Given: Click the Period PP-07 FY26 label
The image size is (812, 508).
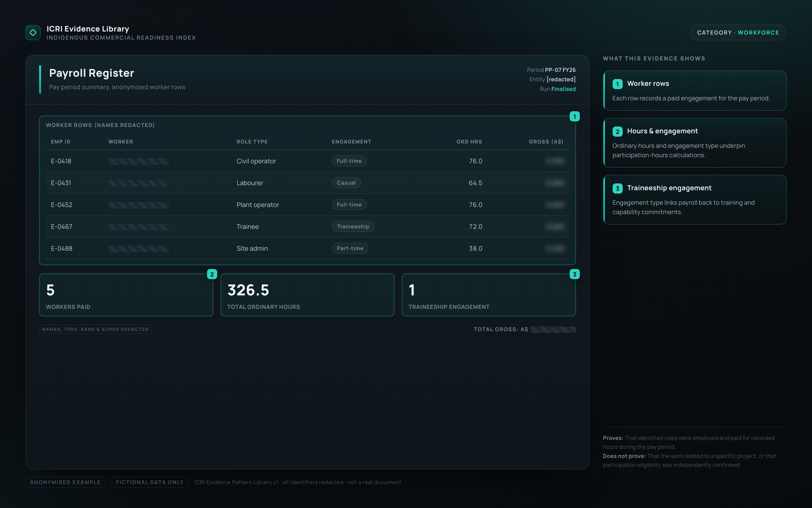Looking at the screenshot, I should (x=551, y=70).
